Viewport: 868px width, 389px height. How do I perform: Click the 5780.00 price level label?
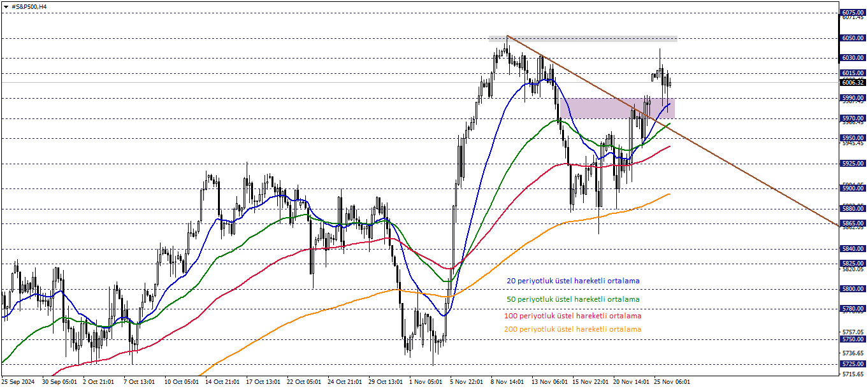point(853,309)
